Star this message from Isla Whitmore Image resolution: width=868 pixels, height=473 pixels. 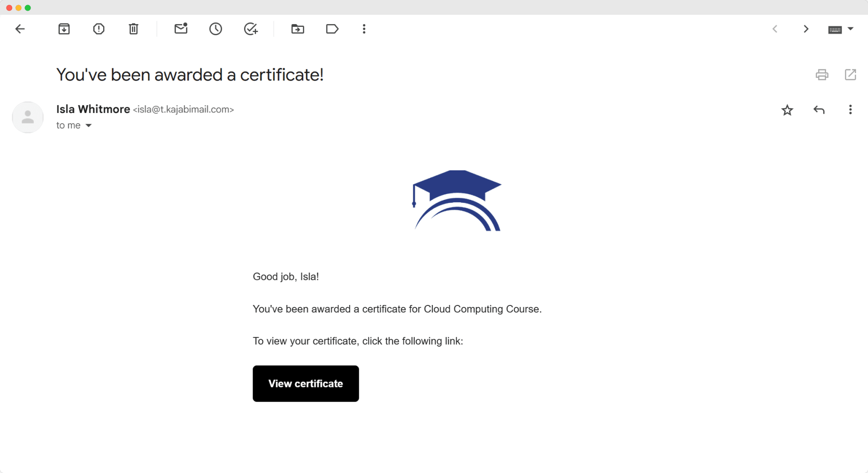click(x=787, y=110)
